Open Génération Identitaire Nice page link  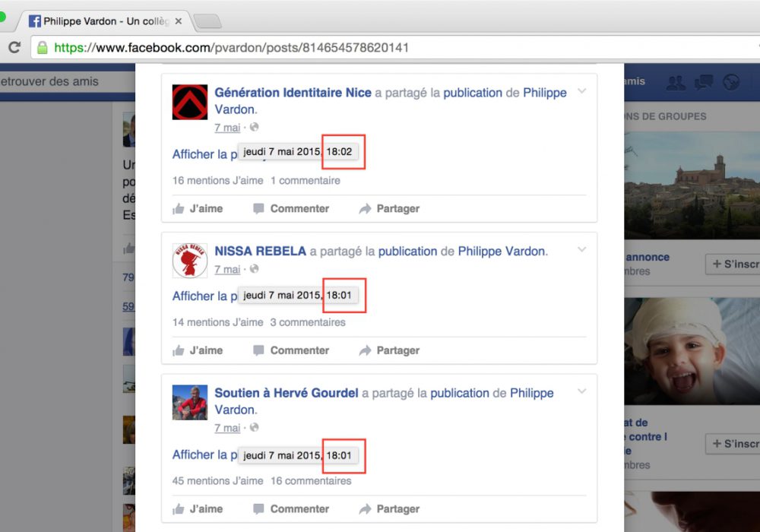point(293,93)
